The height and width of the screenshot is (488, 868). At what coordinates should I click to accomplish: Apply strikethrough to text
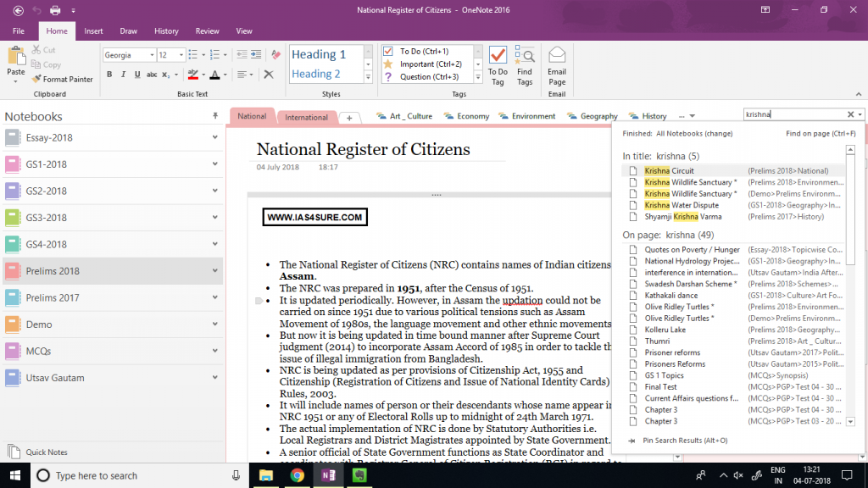click(153, 75)
